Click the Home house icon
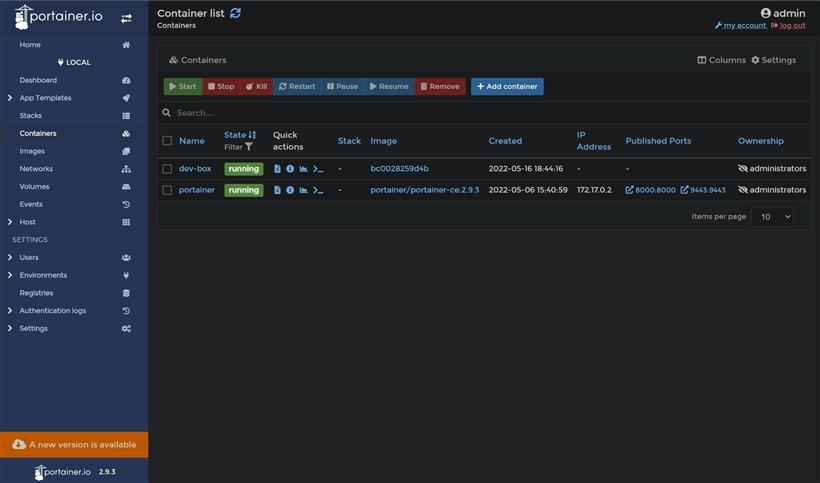Viewport: 820px width, 483px height. coord(126,45)
